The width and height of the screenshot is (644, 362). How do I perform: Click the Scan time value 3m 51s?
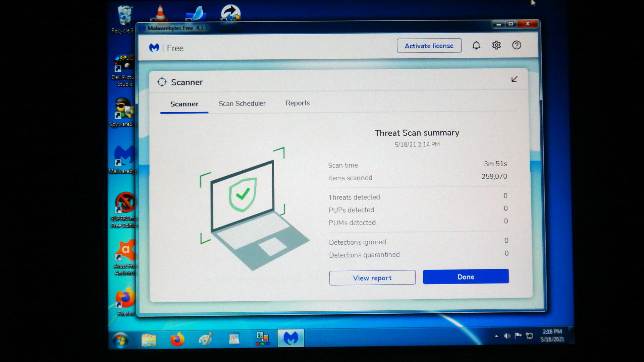[495, 164]
